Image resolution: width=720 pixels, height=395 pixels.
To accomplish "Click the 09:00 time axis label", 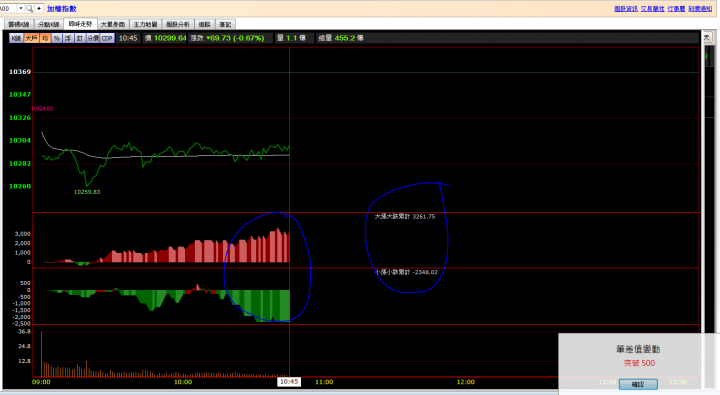I will point(41,382).
